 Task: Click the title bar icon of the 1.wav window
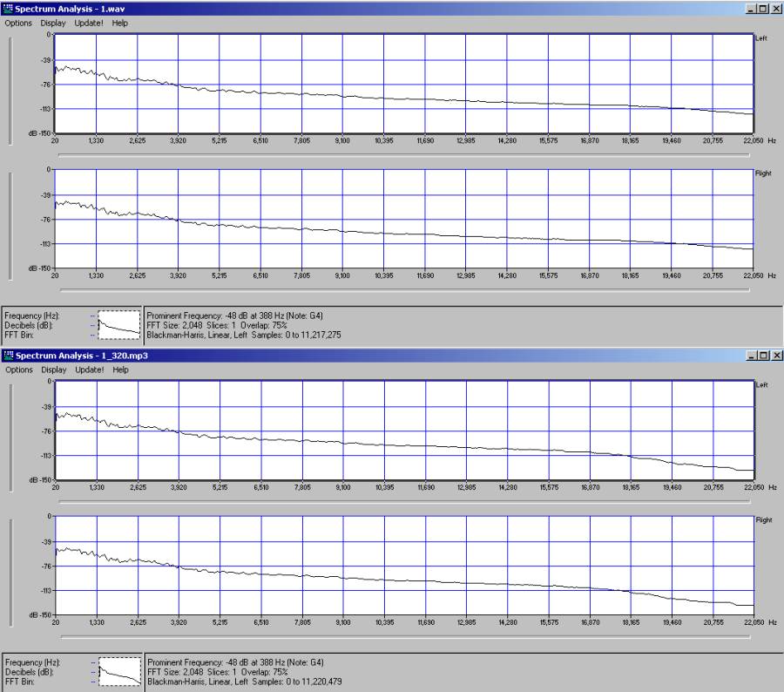(8, 9)
